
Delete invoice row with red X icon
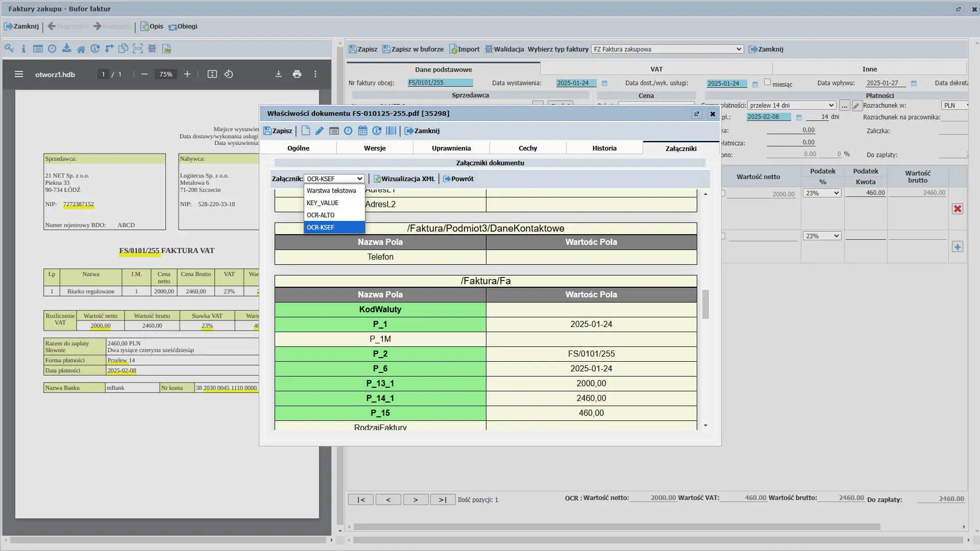[x=958, y=209]
